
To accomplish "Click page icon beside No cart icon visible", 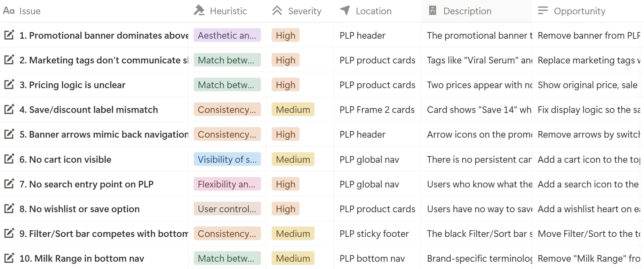I will pos(9,159).
